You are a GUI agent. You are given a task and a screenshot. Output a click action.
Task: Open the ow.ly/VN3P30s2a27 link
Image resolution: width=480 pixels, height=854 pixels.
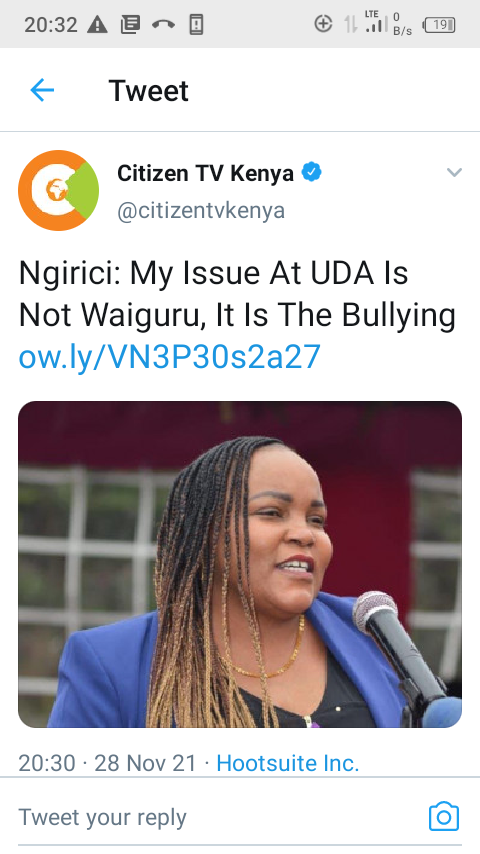tap(169, 357)
